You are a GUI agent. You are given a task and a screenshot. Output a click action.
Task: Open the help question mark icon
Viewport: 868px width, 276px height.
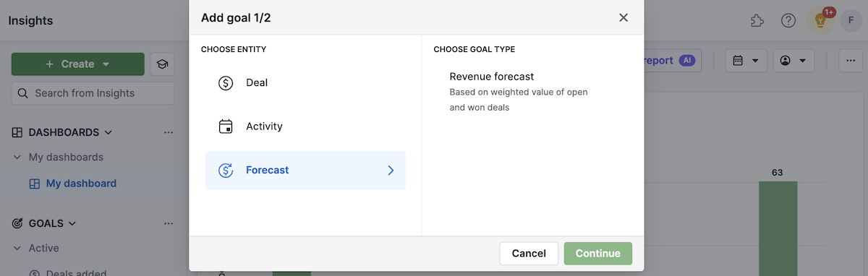[788, 21]
